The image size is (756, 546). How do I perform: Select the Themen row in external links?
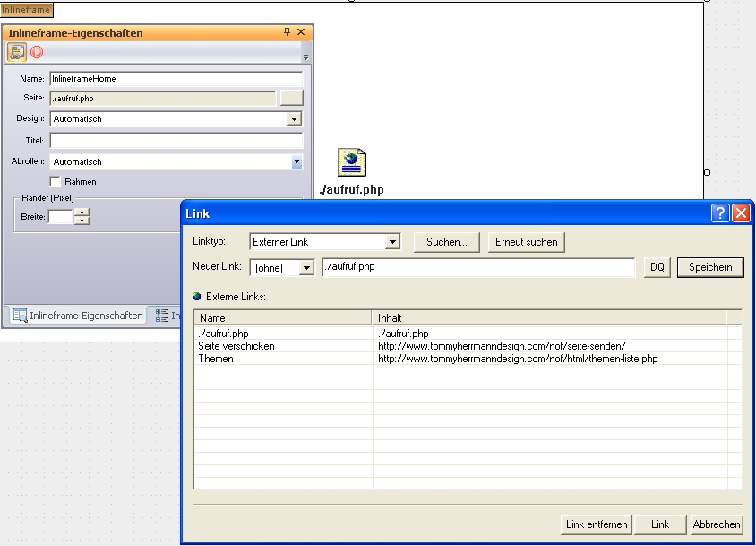216,359
